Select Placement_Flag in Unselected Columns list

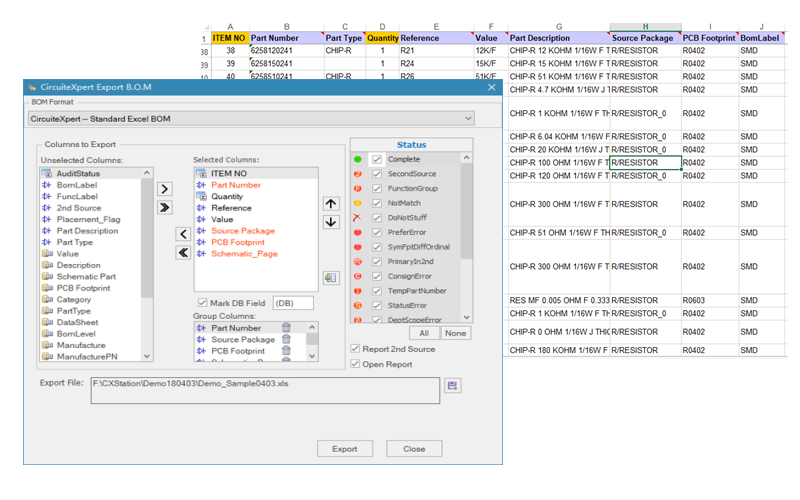tap(88, 219)
